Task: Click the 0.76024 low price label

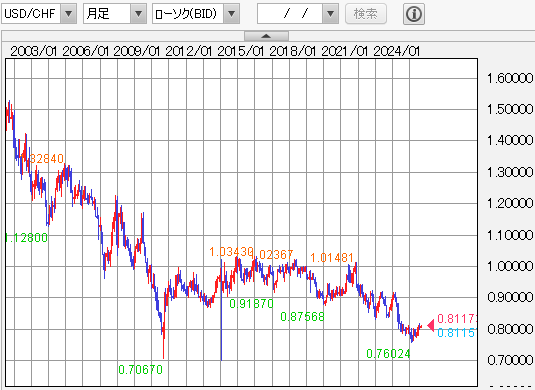Action: tap(388, 354)
